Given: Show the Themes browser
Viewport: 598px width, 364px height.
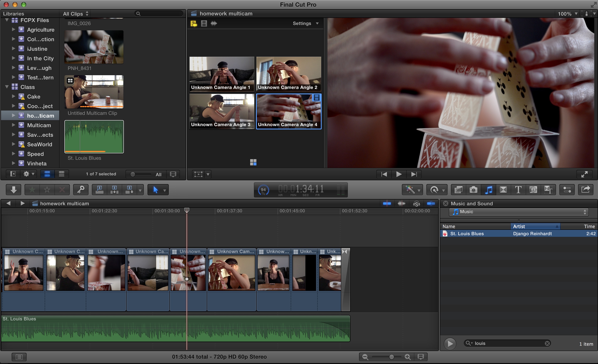Looking at the screenshot, I should pos(548,189).
